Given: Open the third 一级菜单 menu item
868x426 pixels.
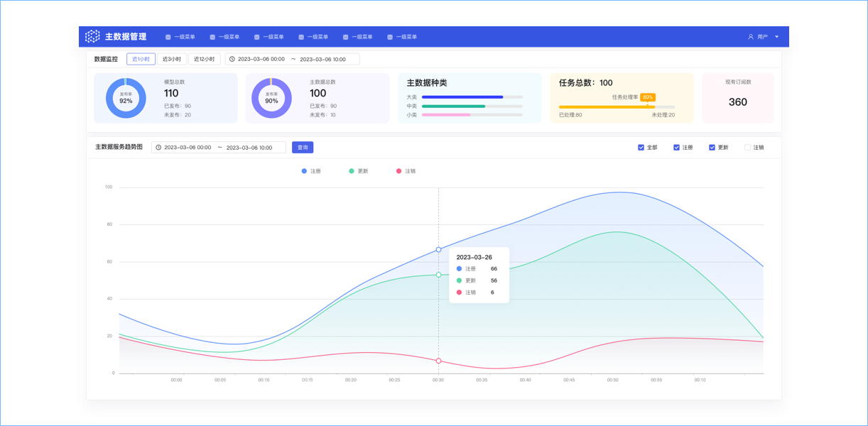Looking at the screenshot, I should click(x=268, y=37).
